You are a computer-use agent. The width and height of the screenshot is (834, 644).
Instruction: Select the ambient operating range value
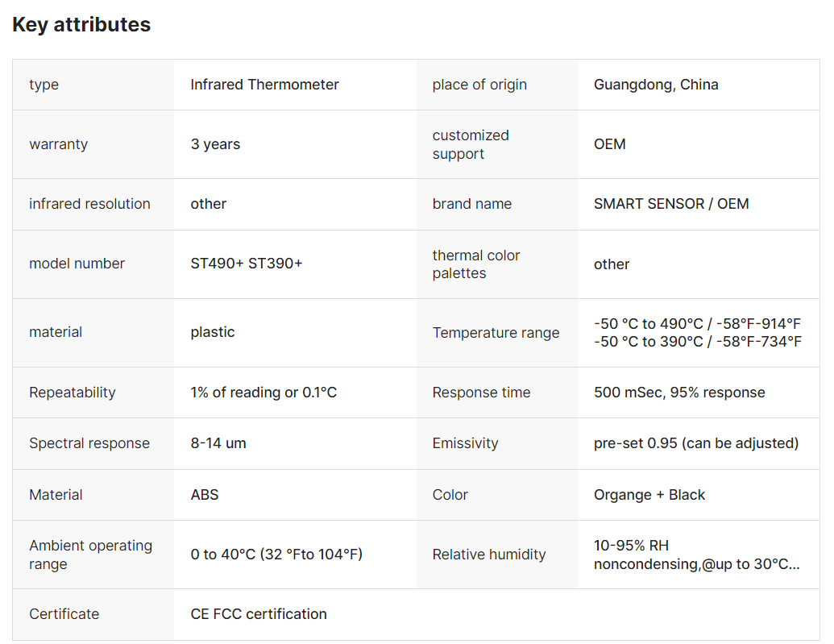(276, 554)
